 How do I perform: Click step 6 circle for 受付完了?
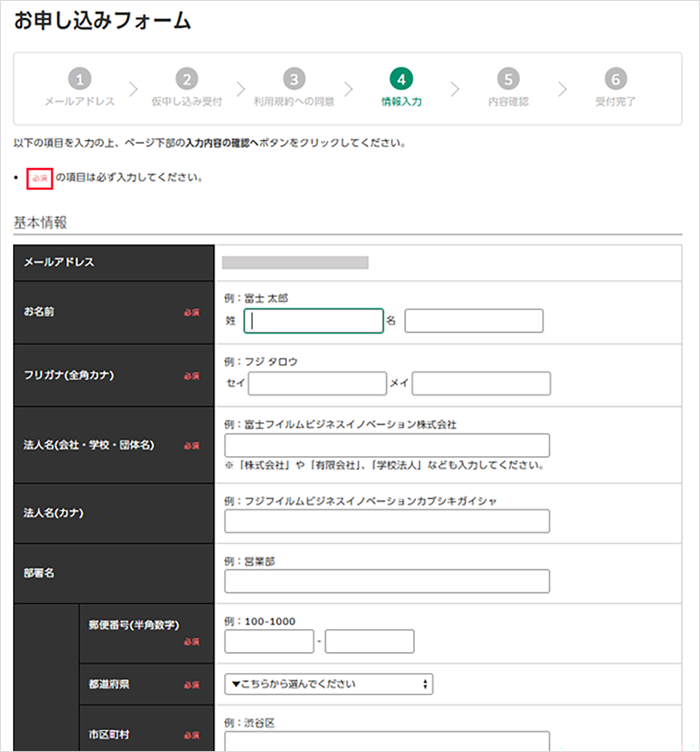coord(615,79)
